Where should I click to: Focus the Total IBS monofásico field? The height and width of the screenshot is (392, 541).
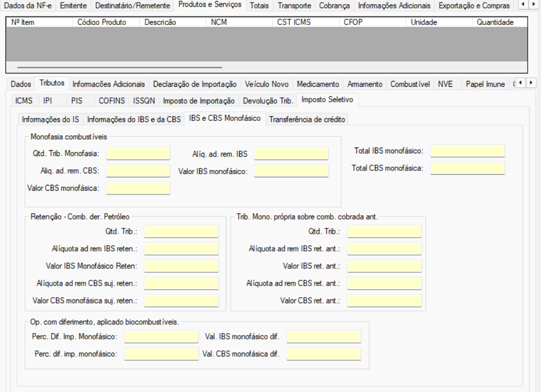468,151
